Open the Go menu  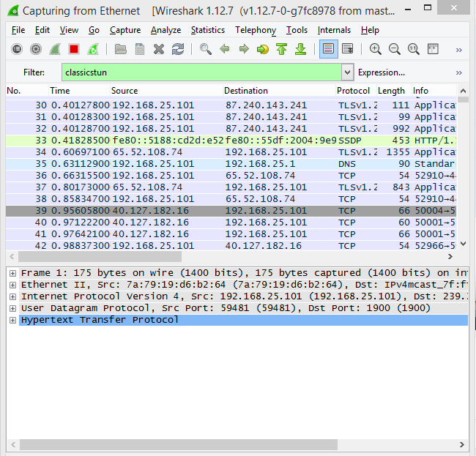tap(94, 30)
